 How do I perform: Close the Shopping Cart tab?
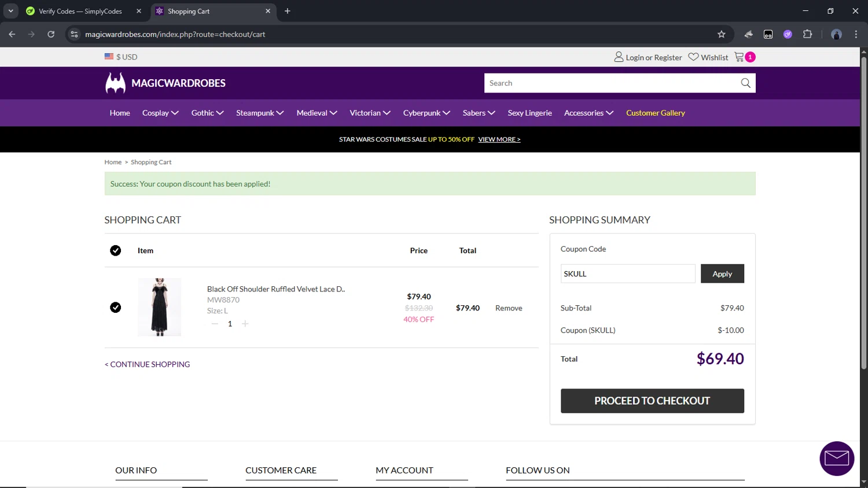pos(268,11)
